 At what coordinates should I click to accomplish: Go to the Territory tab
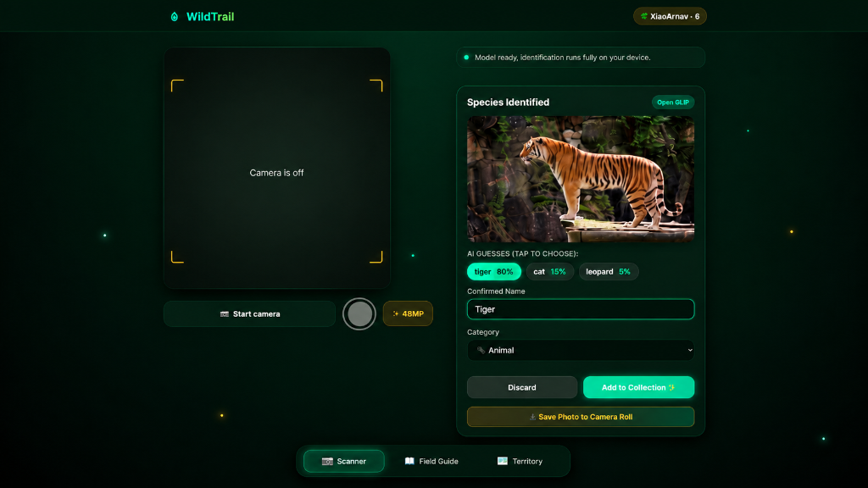[x=520, y=461]
